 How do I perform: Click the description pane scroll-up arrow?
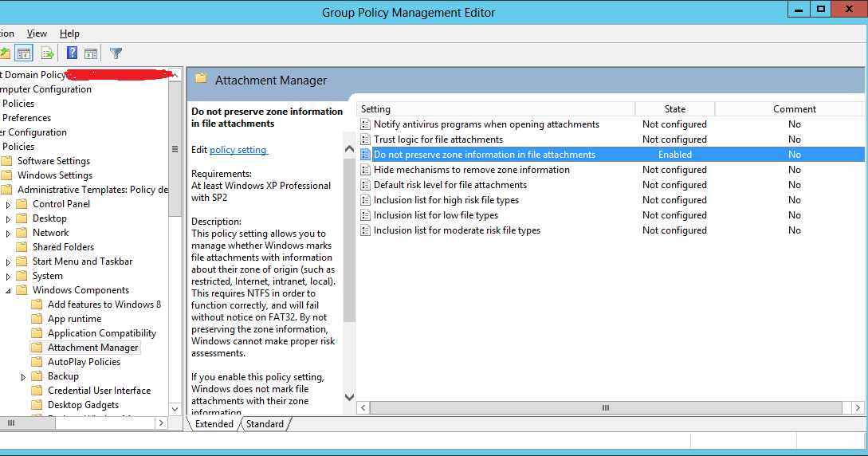(x=349, y=148)
